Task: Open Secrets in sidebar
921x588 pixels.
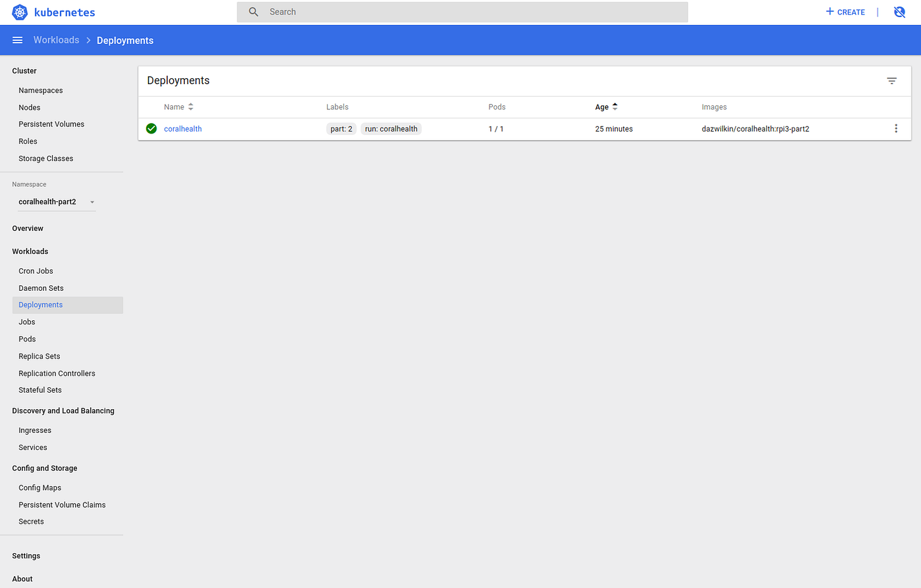Action: (31, 522)
